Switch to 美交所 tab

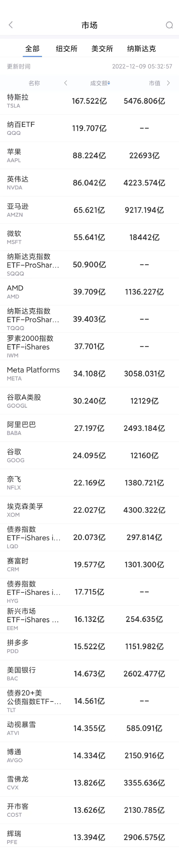click(102, 48)
